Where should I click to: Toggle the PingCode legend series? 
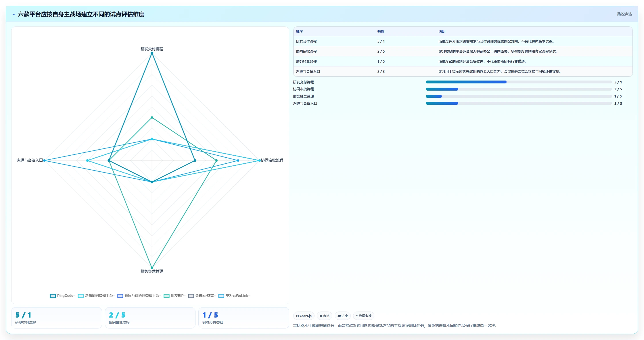62,296
